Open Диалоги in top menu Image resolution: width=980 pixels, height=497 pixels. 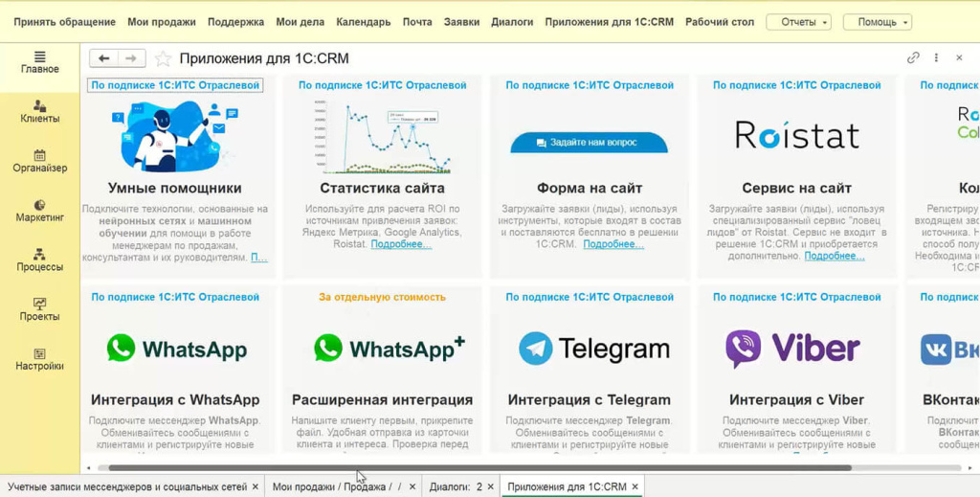point(512,22)
